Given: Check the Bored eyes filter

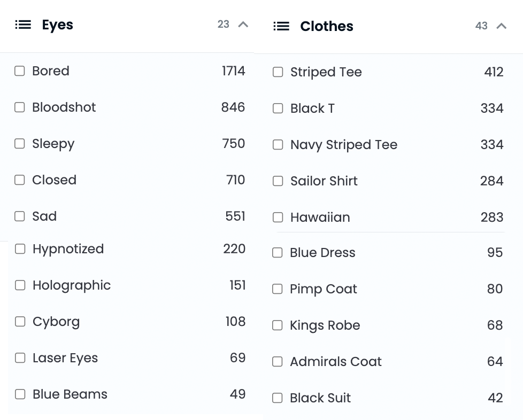Looking at the screenshot, I should point(20,71).
